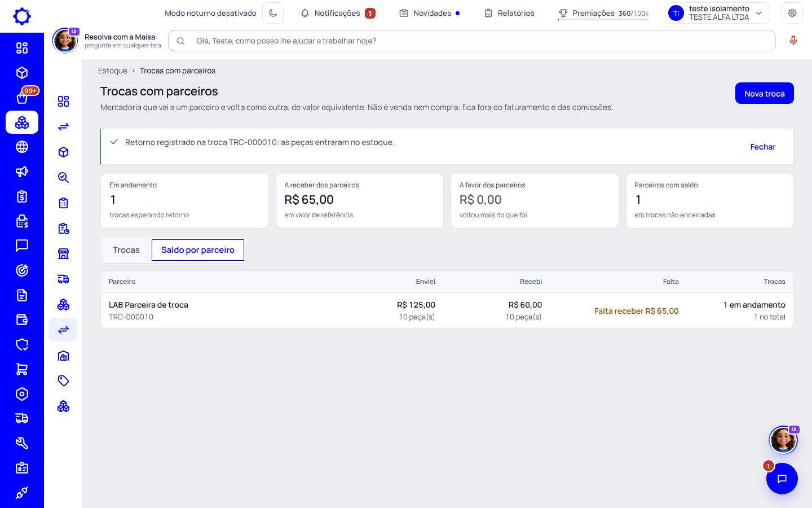
Task: Open the shopping cart icon in sidebar
Action: [x=22, y=369]
